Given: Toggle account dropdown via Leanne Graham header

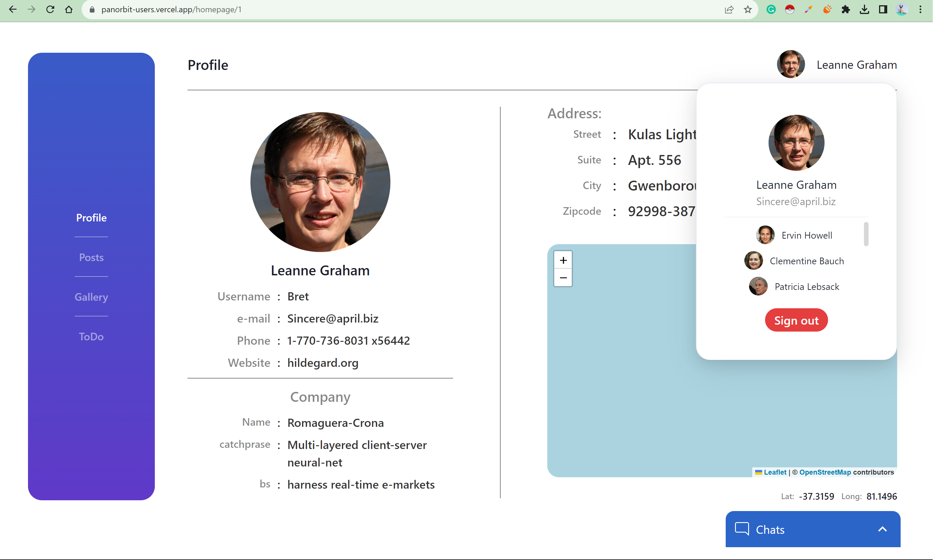Looking at the screenshot, I should 856,65.
